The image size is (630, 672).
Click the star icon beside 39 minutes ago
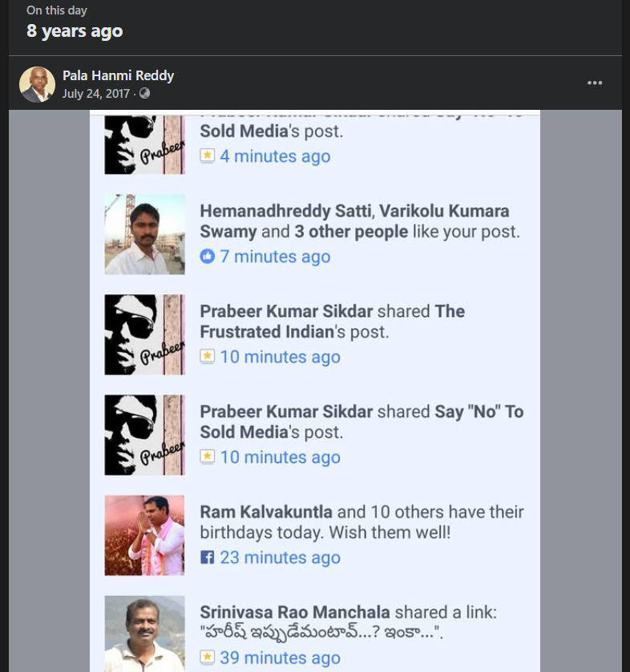tap(208, 657)
